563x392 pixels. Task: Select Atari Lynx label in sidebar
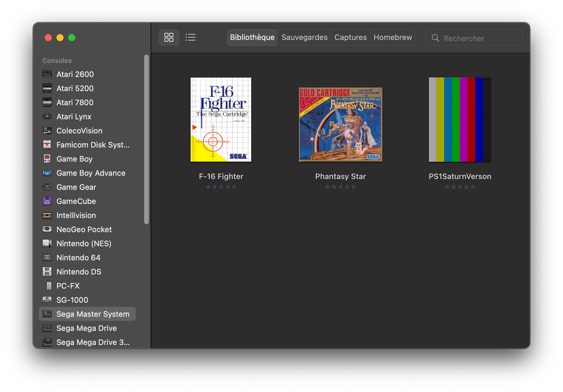coord(74,117)
